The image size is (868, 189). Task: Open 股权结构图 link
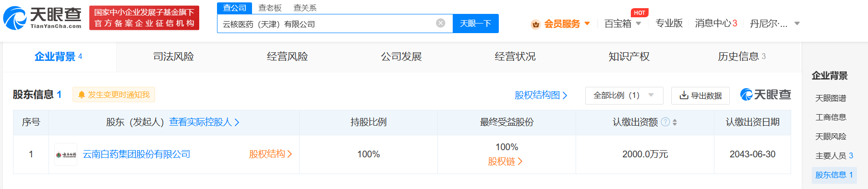[x=541, y=95]
